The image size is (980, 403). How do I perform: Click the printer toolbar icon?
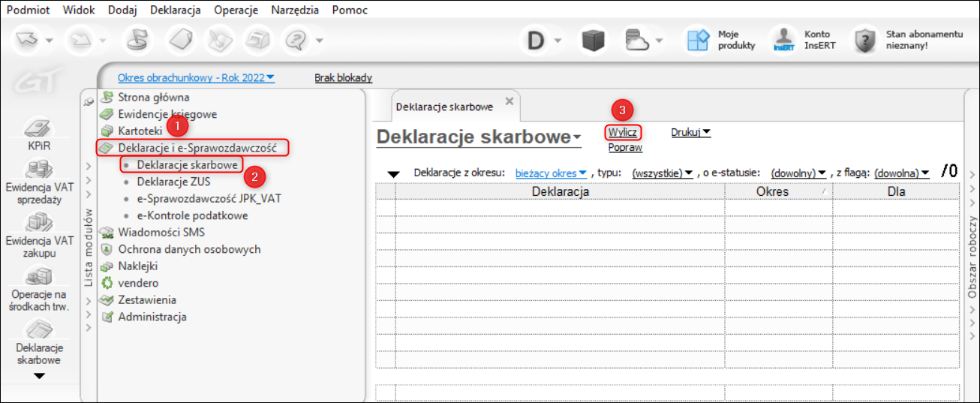(260, 40)
